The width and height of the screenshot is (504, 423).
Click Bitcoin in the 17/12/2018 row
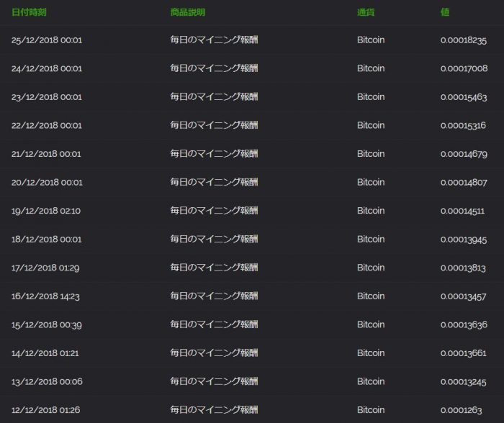point(371,267)
